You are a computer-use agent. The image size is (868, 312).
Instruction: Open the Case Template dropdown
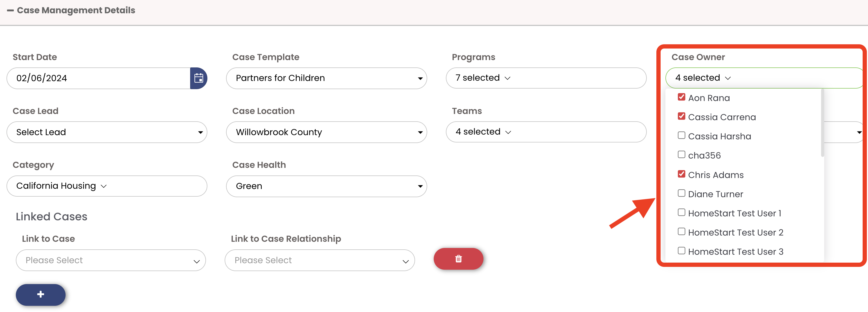[326, 78]
